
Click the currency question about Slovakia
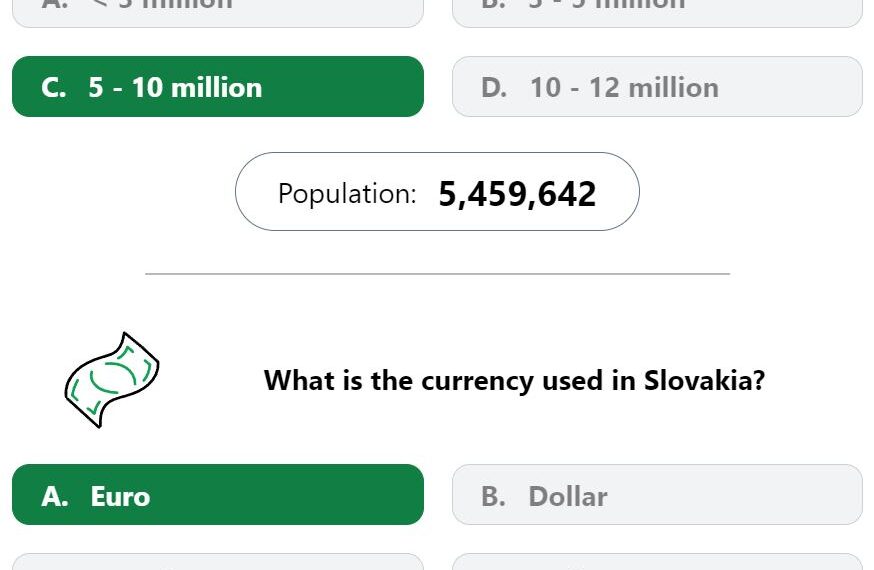pyautogui.click(x=514, y=381)
